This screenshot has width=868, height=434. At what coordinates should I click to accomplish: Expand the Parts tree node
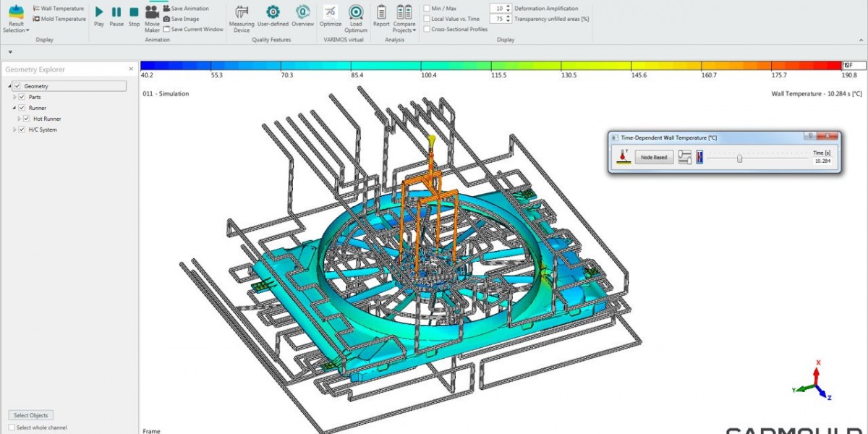14,97
